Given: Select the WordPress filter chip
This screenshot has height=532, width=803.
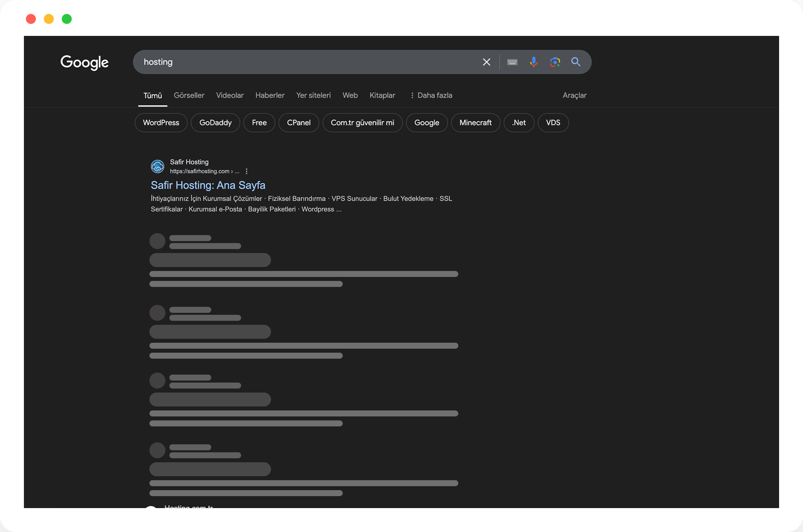Looking at the screenshot, I should coord(161,123).
